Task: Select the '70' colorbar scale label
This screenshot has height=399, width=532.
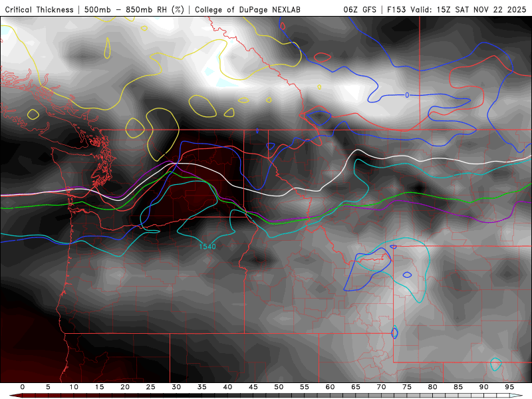Action: [381, 387]
